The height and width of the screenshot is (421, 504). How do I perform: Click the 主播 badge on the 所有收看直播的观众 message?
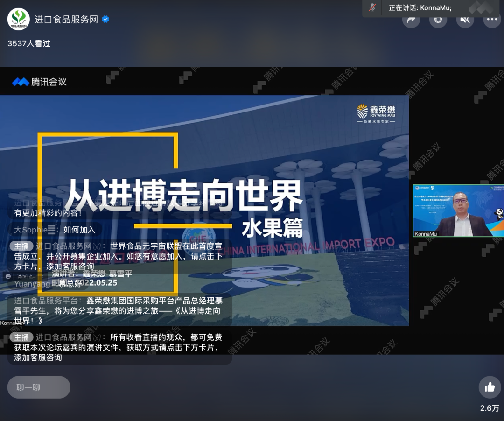pos(21,337)
